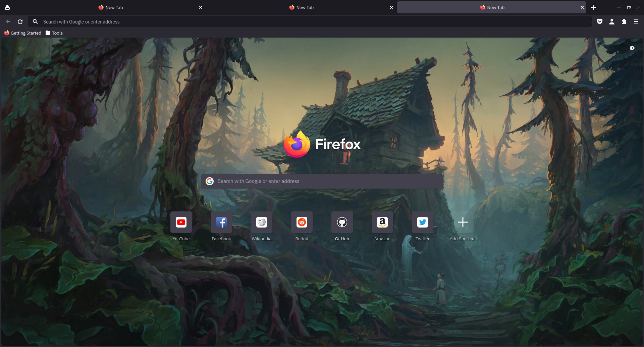Reload the current page
Screen dimensions: 644x347
pos(20,21)
